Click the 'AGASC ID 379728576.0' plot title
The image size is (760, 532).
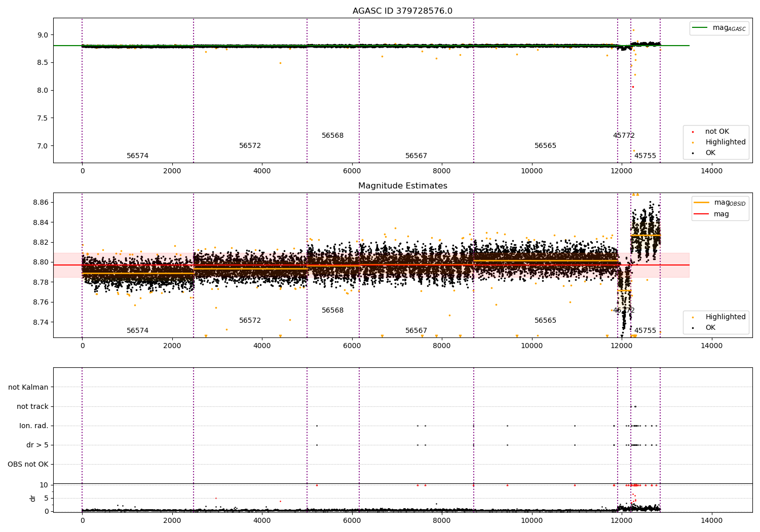[402, 11]
